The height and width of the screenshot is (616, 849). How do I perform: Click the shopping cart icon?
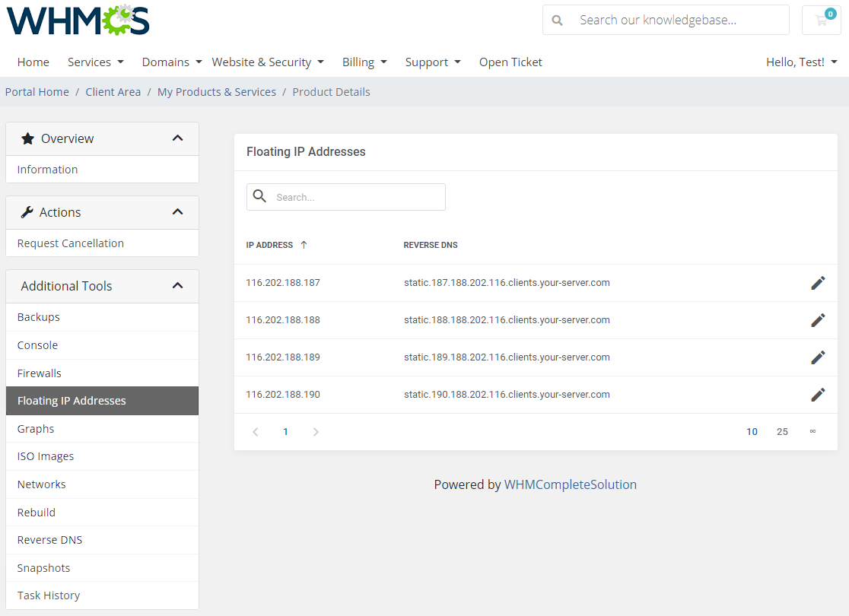click(x=821, y=20)
